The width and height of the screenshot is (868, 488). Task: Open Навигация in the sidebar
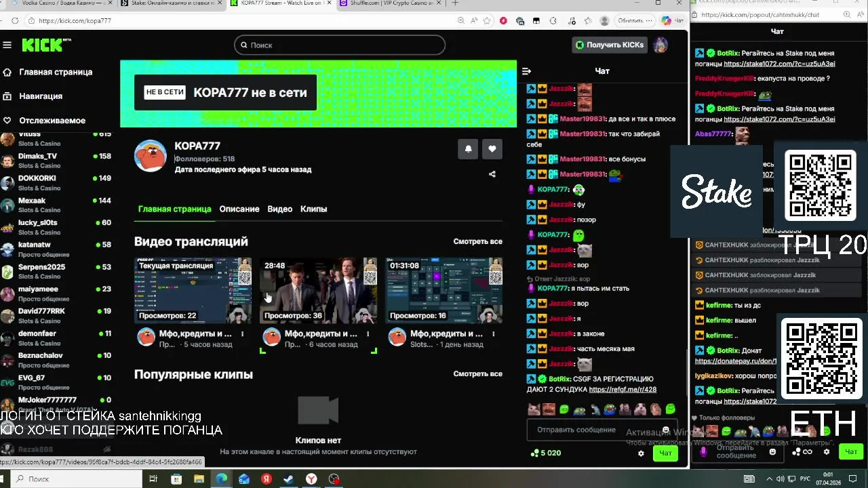point(41,96)
